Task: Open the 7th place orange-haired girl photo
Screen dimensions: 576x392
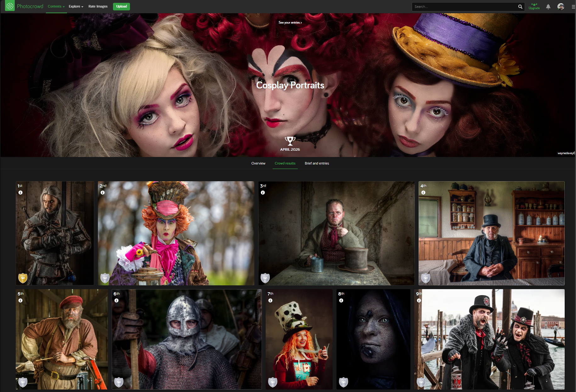Action: point(299,339)
